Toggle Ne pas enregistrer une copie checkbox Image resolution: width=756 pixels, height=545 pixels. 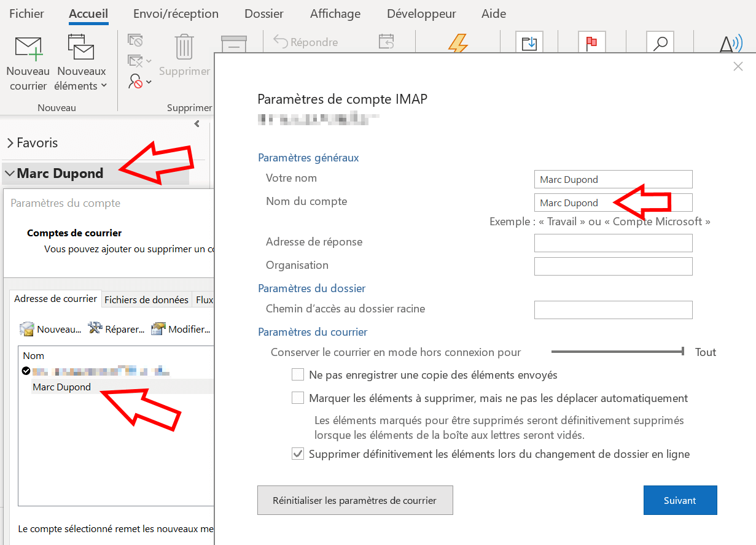(x=298, y=374)
